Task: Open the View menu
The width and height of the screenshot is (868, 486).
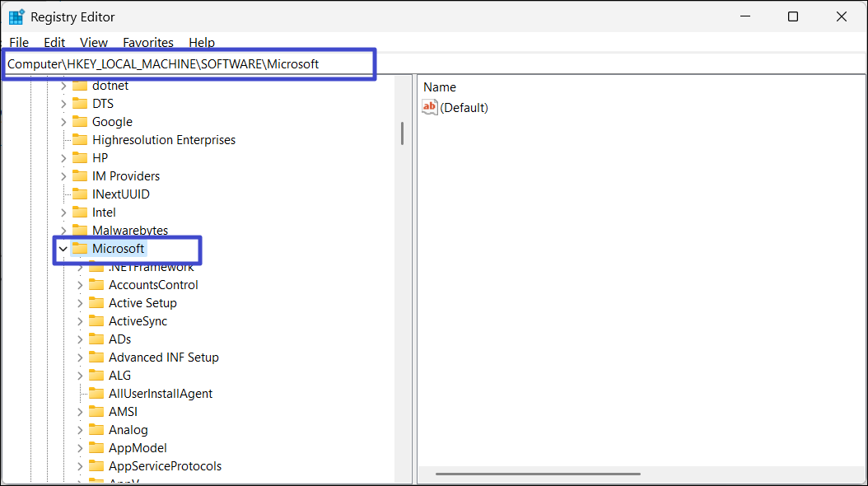Action: pos(94,42)
